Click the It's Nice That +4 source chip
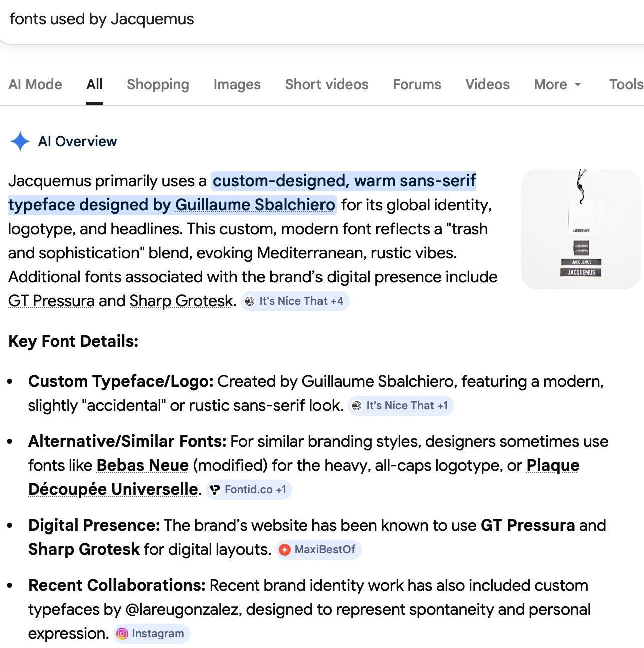Image resolution: width=644 pixels, height=648 pixels. [x=294, y=301]
